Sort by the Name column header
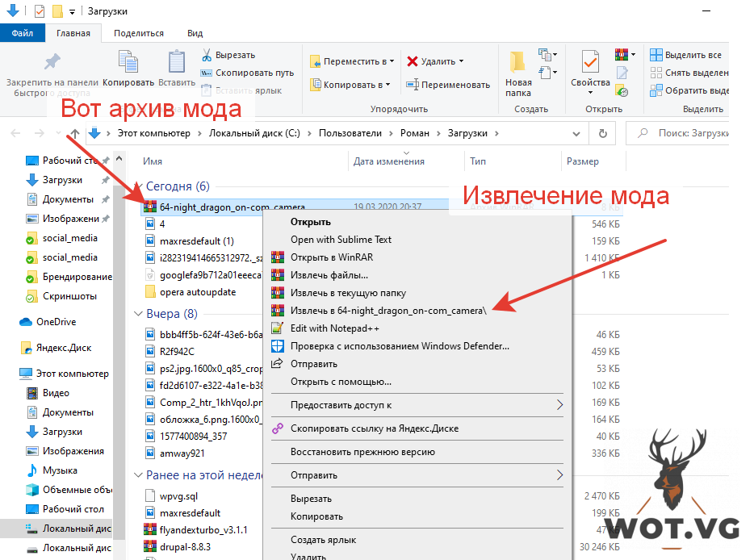The image size is (754, 560). pyautogui.click(x=153, y=161)
